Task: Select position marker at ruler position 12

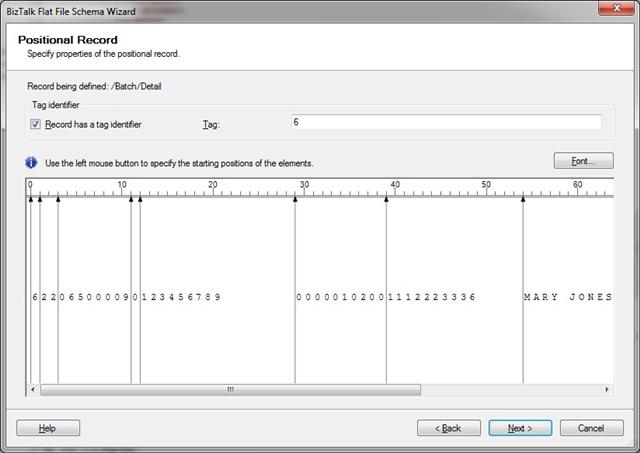Action: tap(140, 199)
